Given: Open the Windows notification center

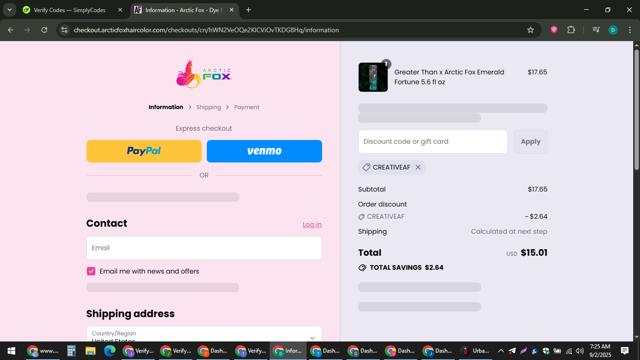Looking at the screenshot, I should pos(624,351).
